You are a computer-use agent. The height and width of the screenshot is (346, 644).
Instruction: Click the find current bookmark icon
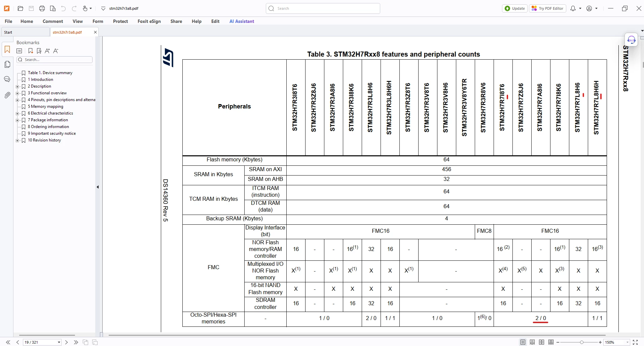point(39,51)
